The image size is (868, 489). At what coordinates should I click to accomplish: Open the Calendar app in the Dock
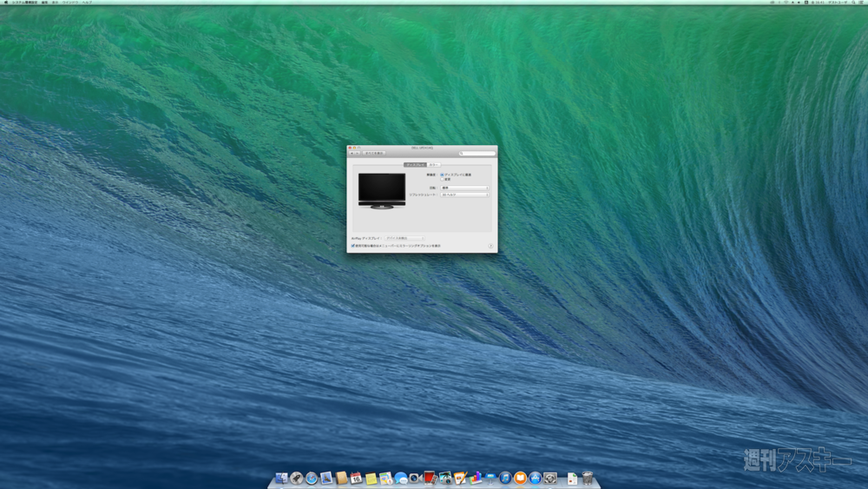point(356,479)
